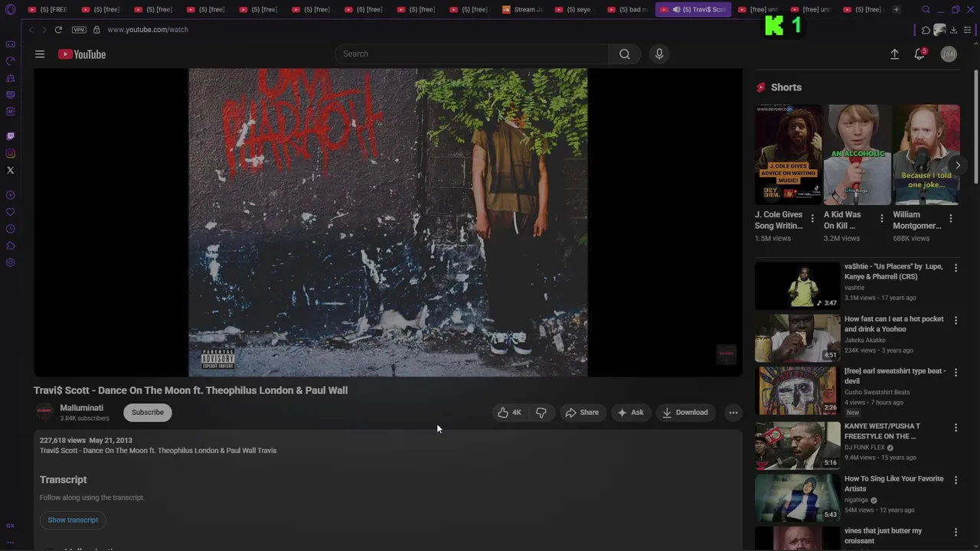The image size is (980, 551).
Task: Reload the page with the refresh icon
Action: pos(58,30)
